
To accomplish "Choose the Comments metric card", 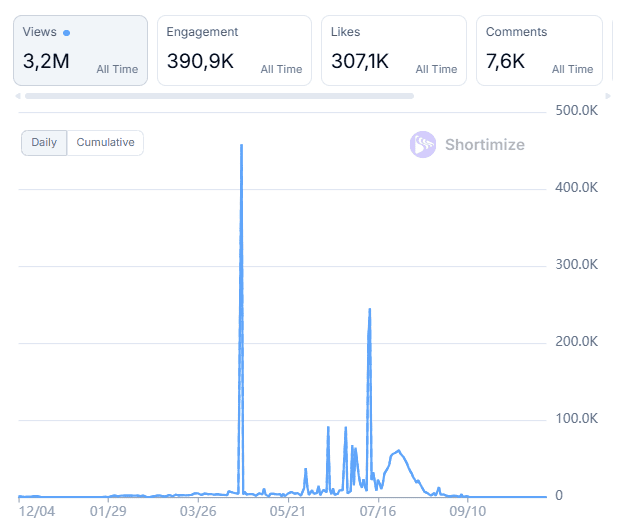I will pos(539,50).
